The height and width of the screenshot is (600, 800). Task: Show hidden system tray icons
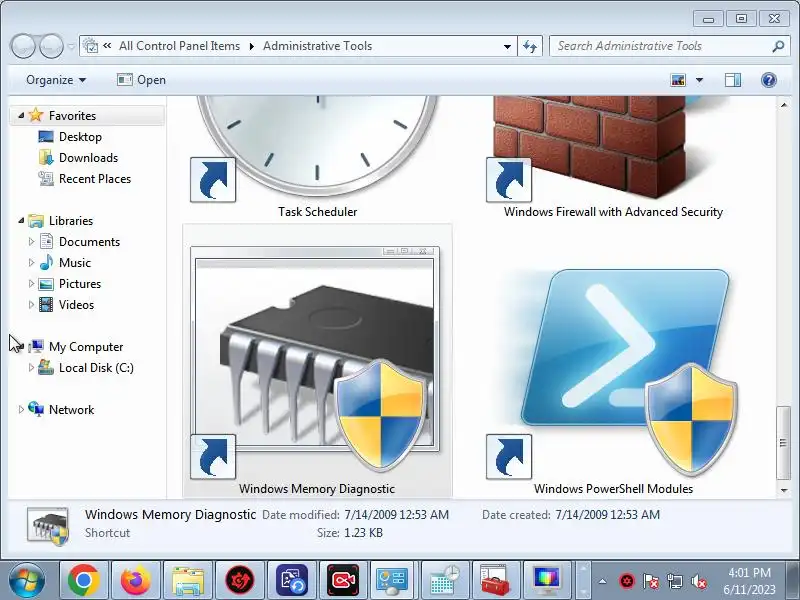603,581
